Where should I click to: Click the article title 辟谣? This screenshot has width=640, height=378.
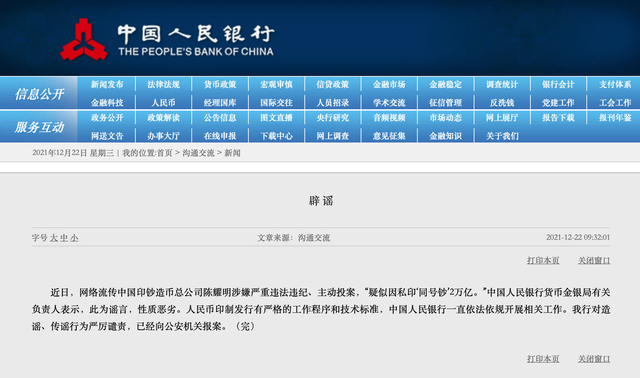point(321,200)
